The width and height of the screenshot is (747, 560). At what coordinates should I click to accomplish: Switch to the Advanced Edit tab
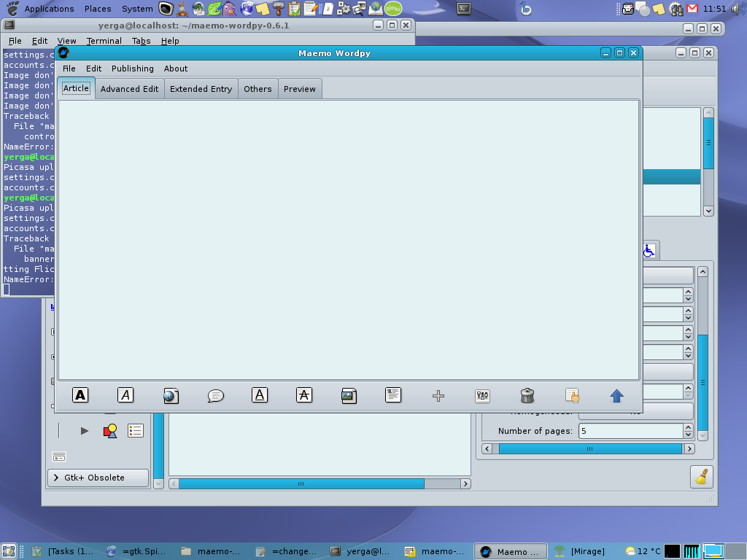pos(129,89)
